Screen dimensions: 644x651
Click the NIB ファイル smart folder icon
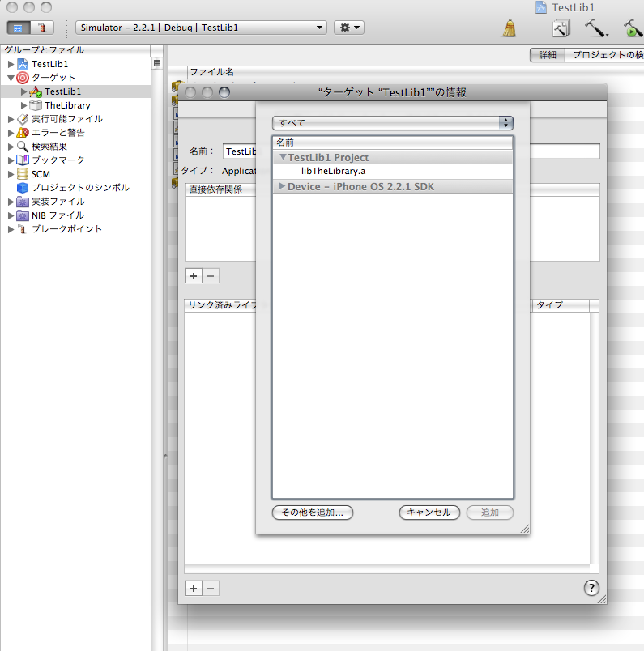tap(23, 215)
